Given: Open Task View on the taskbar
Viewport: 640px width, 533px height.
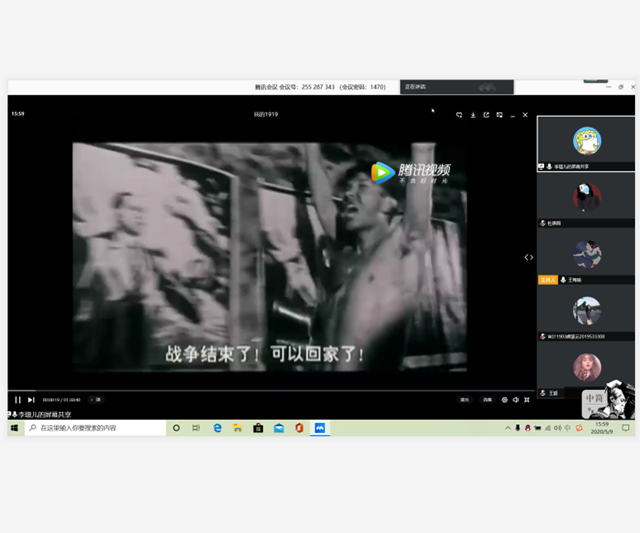Looking at the screenshot, I should pos(196,428).
